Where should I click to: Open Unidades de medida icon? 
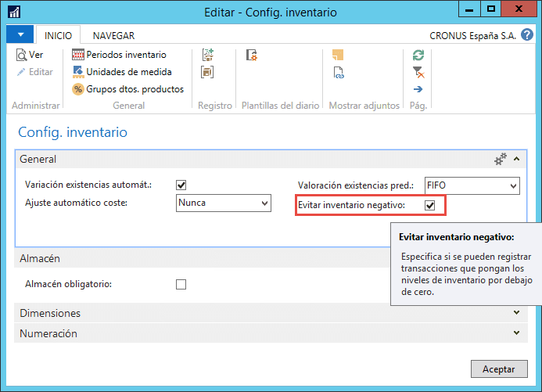point(78,72)
